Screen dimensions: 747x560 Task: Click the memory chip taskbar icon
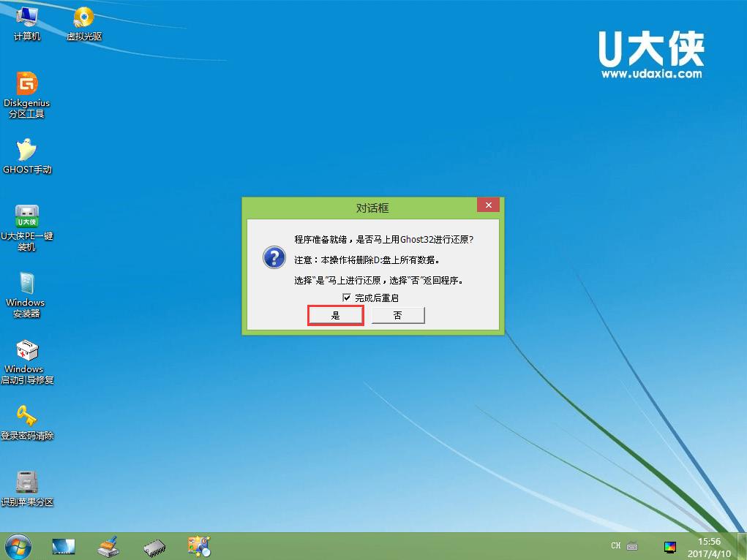click(154, 546)
